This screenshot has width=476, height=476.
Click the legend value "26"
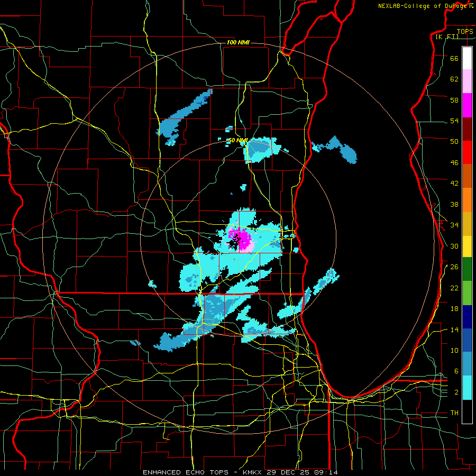tap(454, 267)
